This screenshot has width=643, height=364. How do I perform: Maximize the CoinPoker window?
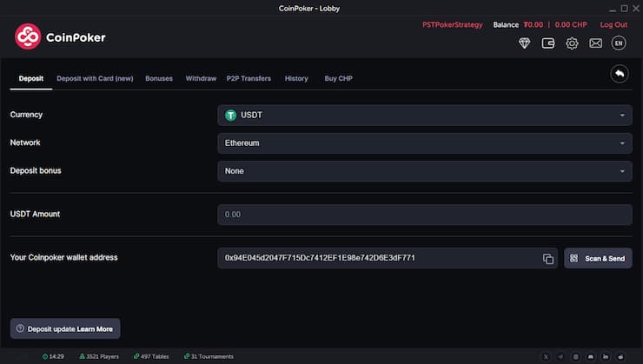[x=624, y=8]
